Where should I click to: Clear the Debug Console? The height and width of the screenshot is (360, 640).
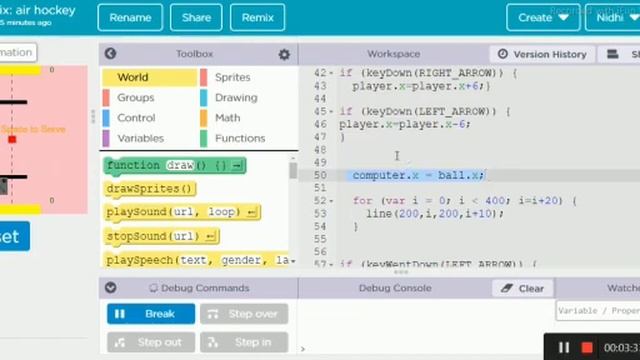[523, 289]
